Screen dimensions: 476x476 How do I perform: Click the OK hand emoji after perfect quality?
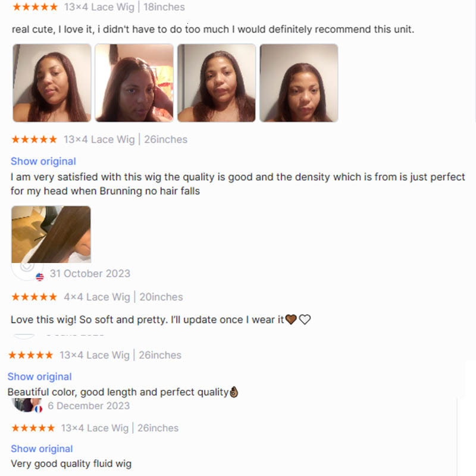234,392
